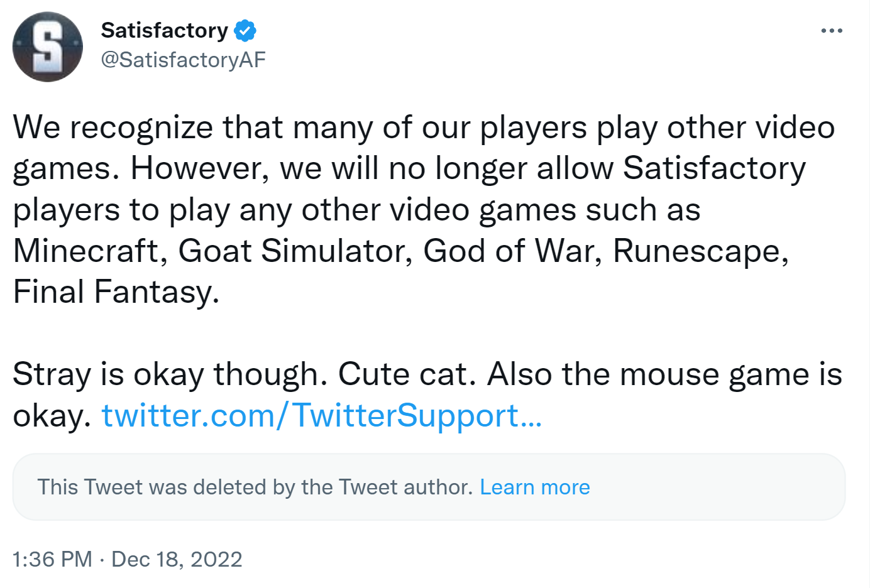The width and height of the screenshot is (870, 588).
Task: Click "Final Fantasy." in the tweet text
Action: [116, 292]
